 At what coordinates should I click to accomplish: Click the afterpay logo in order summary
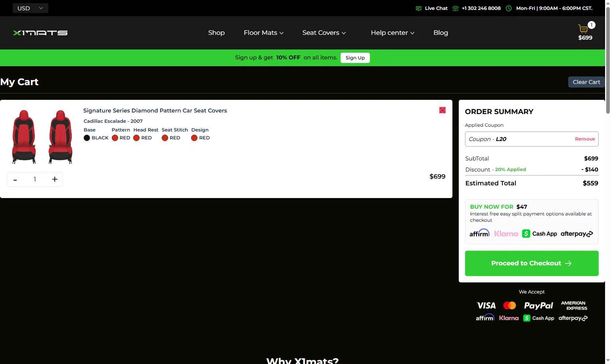click(577, 234)
